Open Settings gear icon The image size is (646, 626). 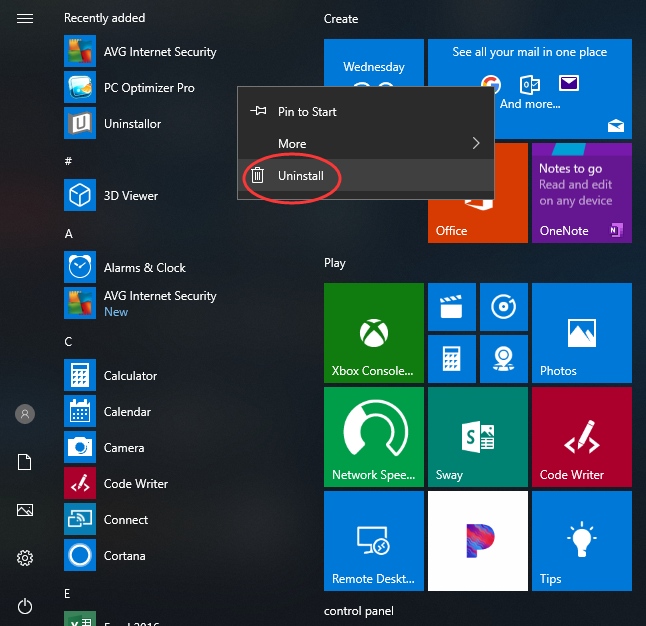point(25,558)
